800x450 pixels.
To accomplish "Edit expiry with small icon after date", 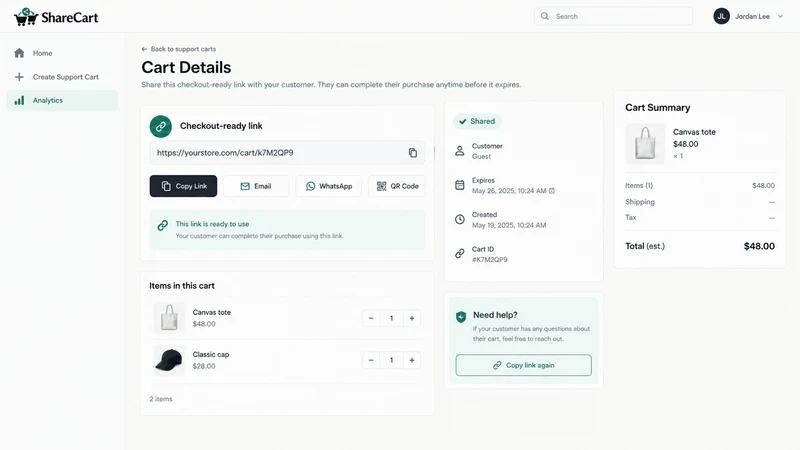I will click(x=552, y=191).
